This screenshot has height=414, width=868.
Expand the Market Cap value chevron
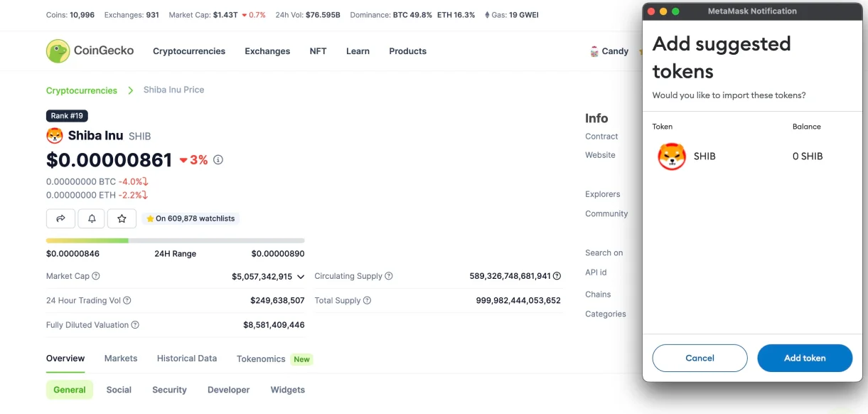[x=301, y=277]
